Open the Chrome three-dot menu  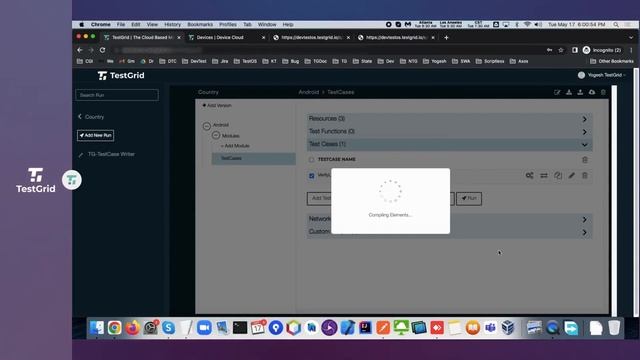tap(631, 50)
